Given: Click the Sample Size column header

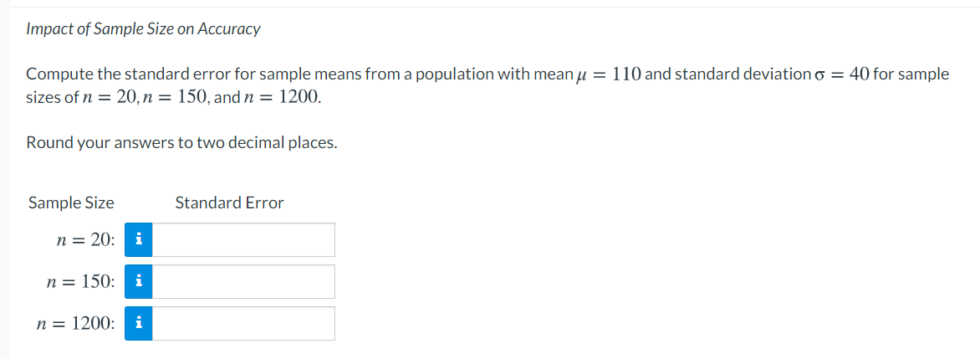Looking at the screenshot, I should click(71, 203).
